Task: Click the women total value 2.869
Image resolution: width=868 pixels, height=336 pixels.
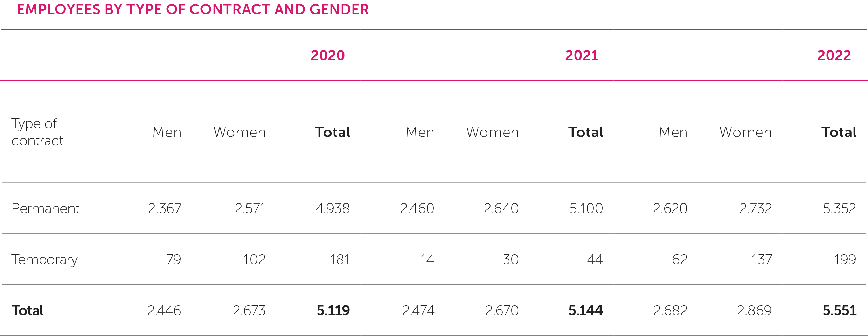Action: coord(754,311)
